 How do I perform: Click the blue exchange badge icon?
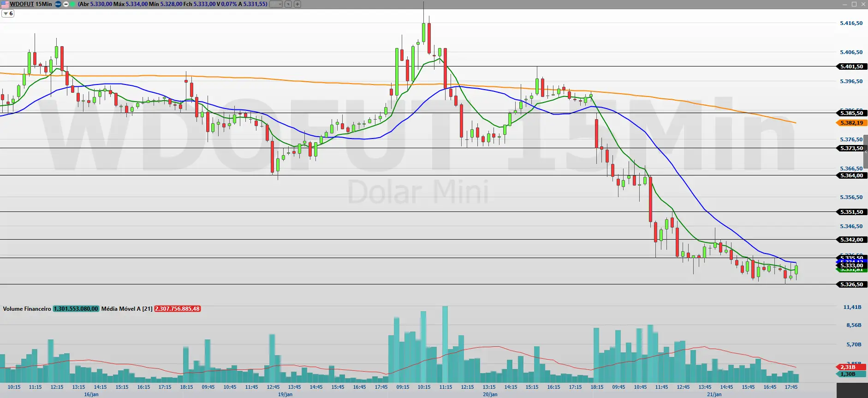[58, 4]
